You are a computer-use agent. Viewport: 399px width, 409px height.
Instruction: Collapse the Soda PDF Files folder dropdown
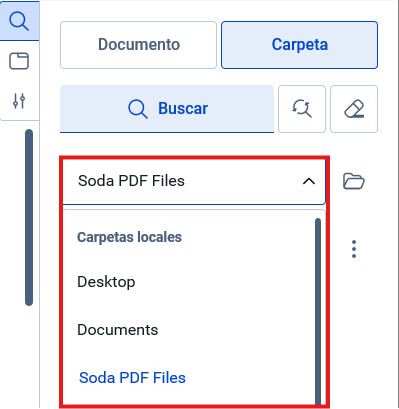pyautogui.click(x=194, y=181)
